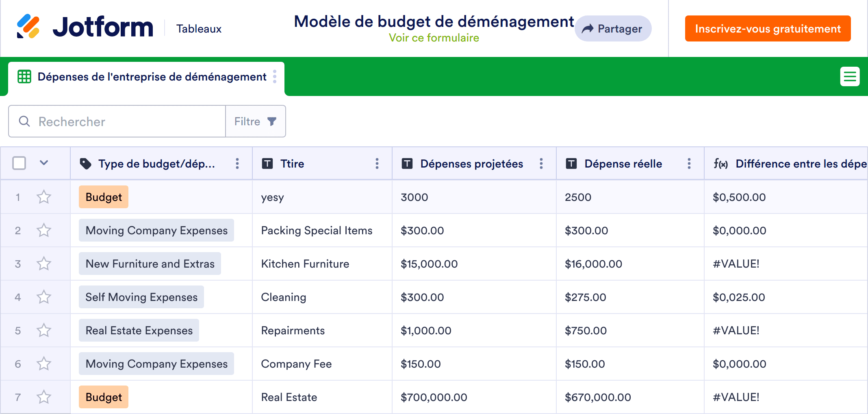Toggle star on Kitchen Furniture row

point(44,264)
